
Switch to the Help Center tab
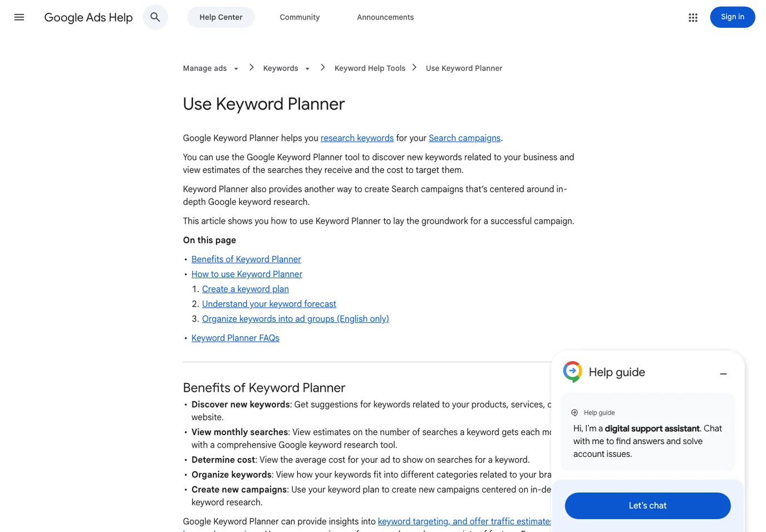[x=221, y=17]
